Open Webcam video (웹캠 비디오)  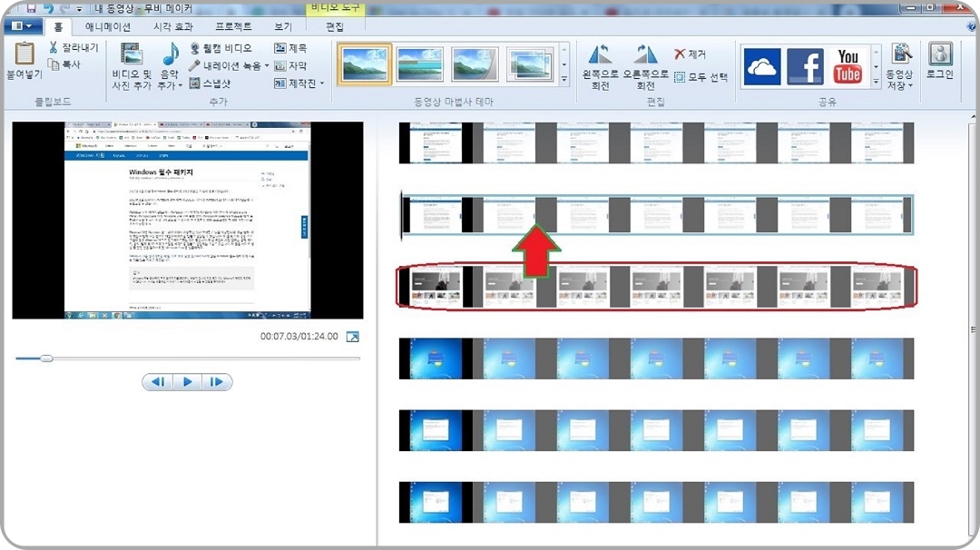[220, 48]
